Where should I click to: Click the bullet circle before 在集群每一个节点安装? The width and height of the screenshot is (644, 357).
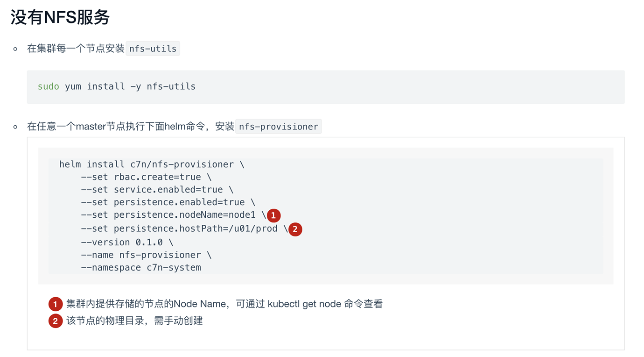click(15, 49)
